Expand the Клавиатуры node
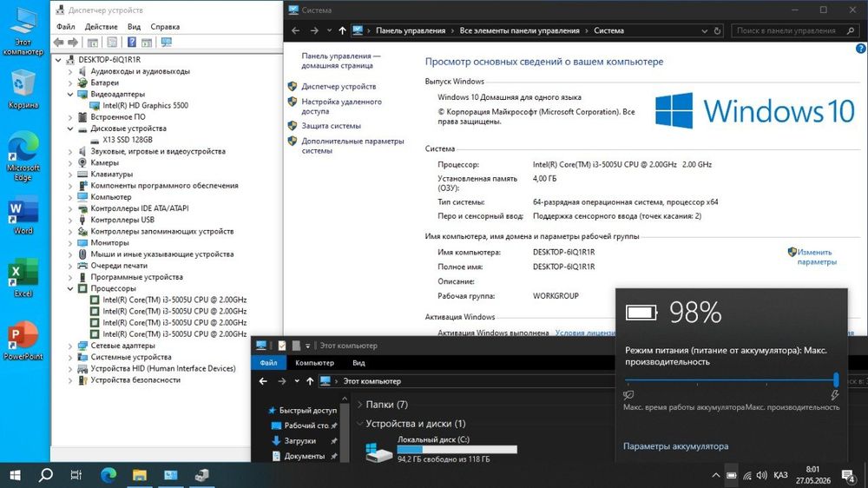Viewport: 868px width, 488px height. click(x=70, y=175)
